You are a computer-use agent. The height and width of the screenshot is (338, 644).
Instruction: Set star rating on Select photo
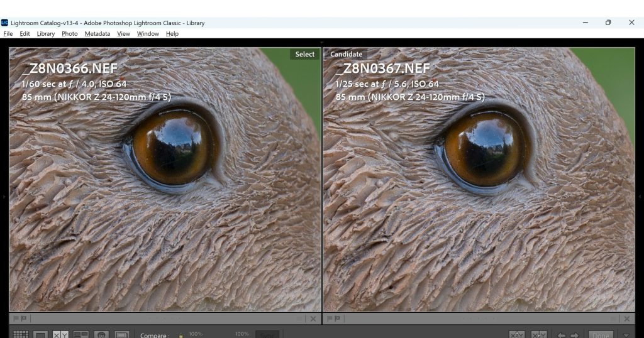164,319
